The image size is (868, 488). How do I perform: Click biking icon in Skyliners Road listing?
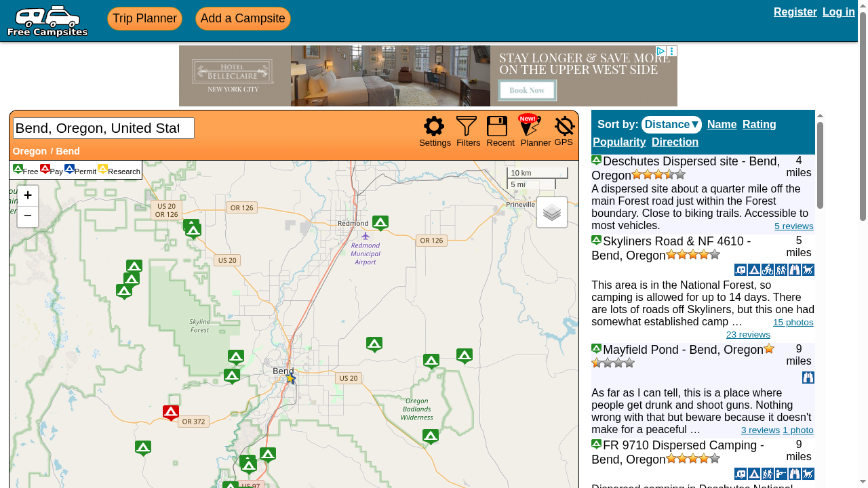(x=768, y=270)
